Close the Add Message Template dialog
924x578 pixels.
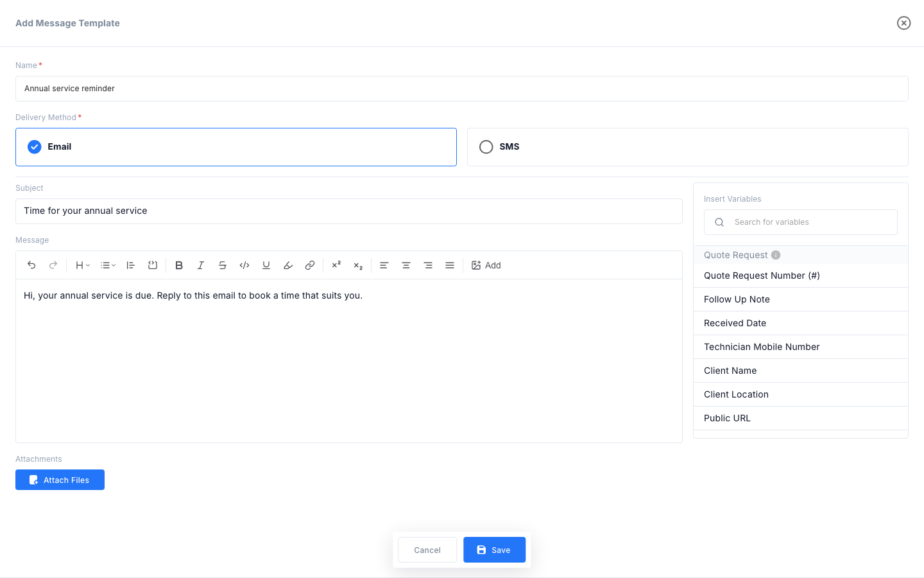point(903,23)
